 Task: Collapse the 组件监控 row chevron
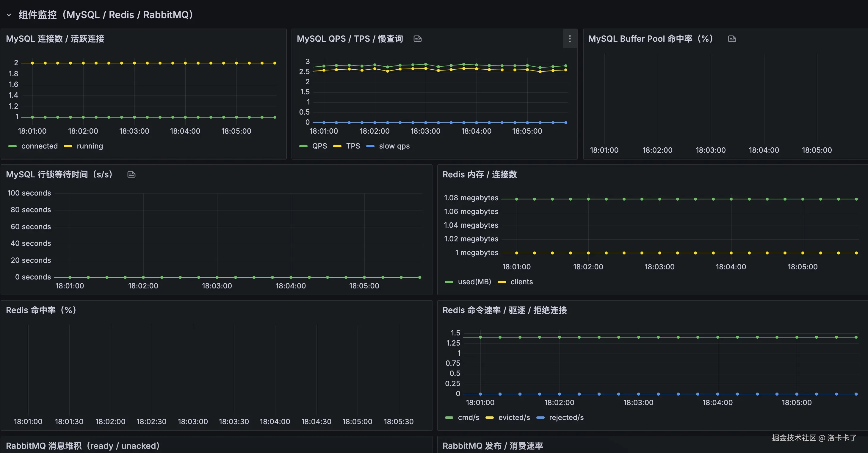(x=9, y=15)
